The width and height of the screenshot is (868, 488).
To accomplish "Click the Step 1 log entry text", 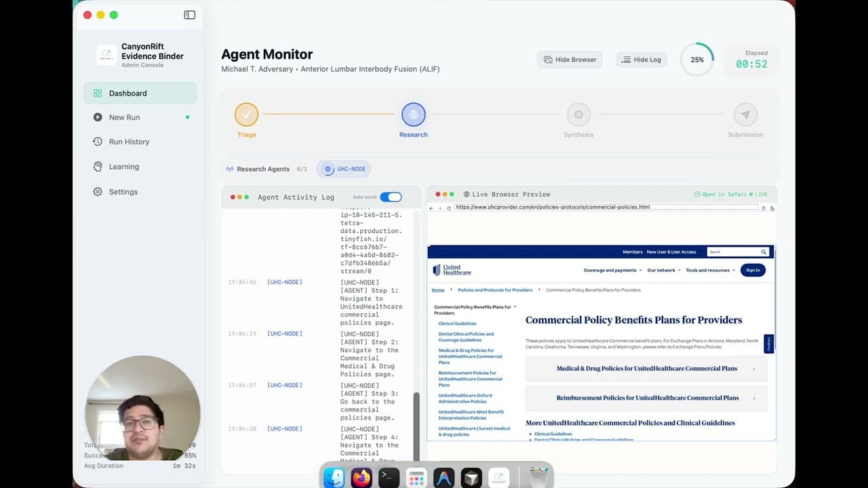I will coord(371,302).
